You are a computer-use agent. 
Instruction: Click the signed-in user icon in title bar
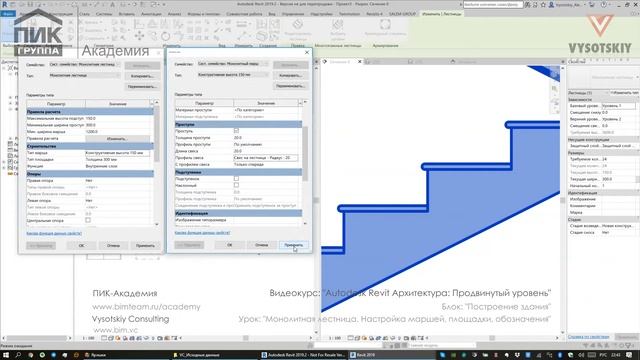click(x=551, y=4)
